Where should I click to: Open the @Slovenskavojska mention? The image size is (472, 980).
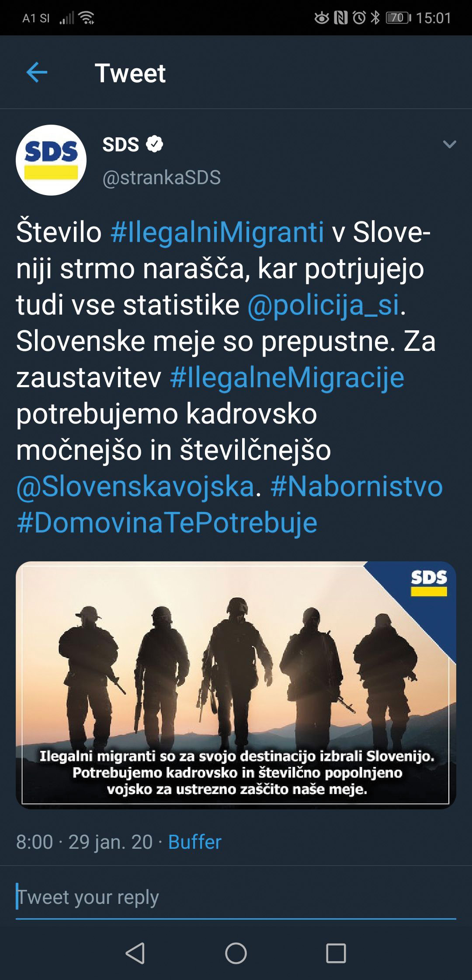[135, 486]
